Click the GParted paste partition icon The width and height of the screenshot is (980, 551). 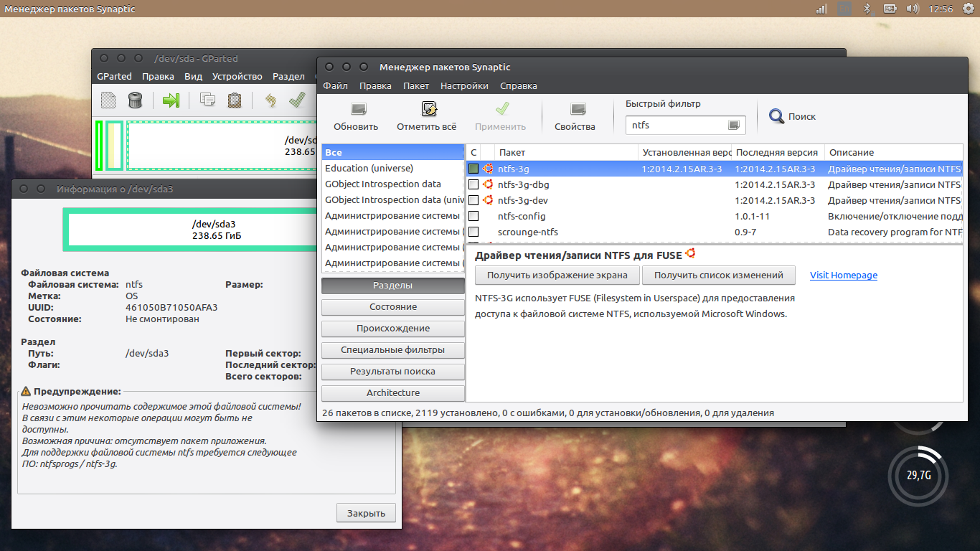pyautogui.click(x=234, y=100)
